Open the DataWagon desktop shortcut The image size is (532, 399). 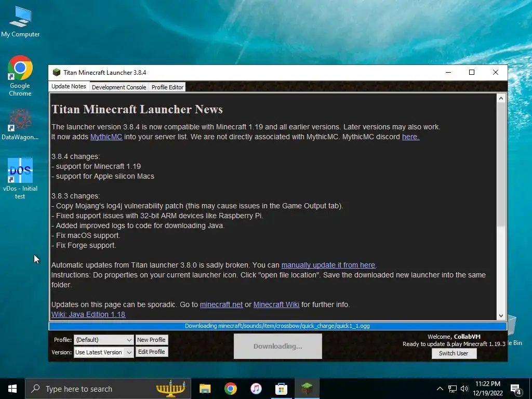(x=20, y=124)
